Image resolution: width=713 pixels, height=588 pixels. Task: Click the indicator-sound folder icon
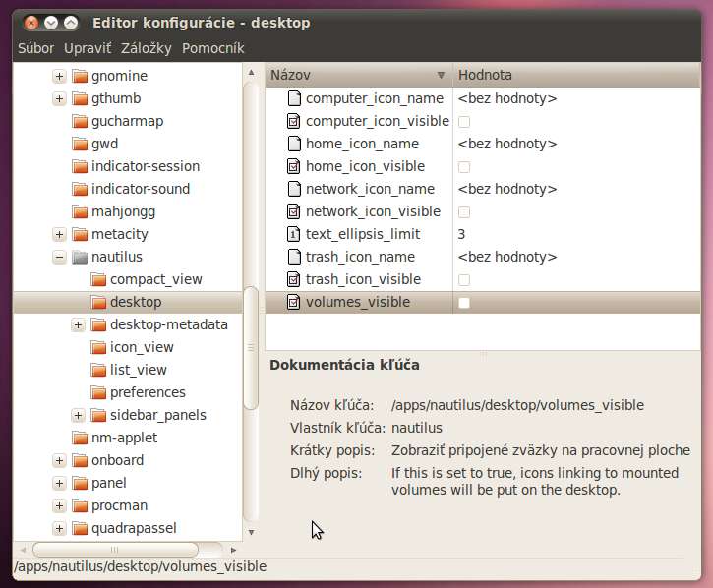click(x=80, y=189)
